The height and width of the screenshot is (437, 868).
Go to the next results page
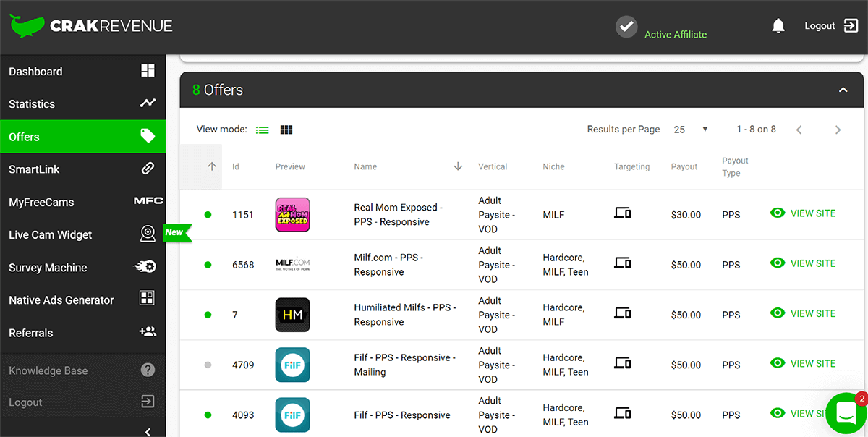pos(838,130)
